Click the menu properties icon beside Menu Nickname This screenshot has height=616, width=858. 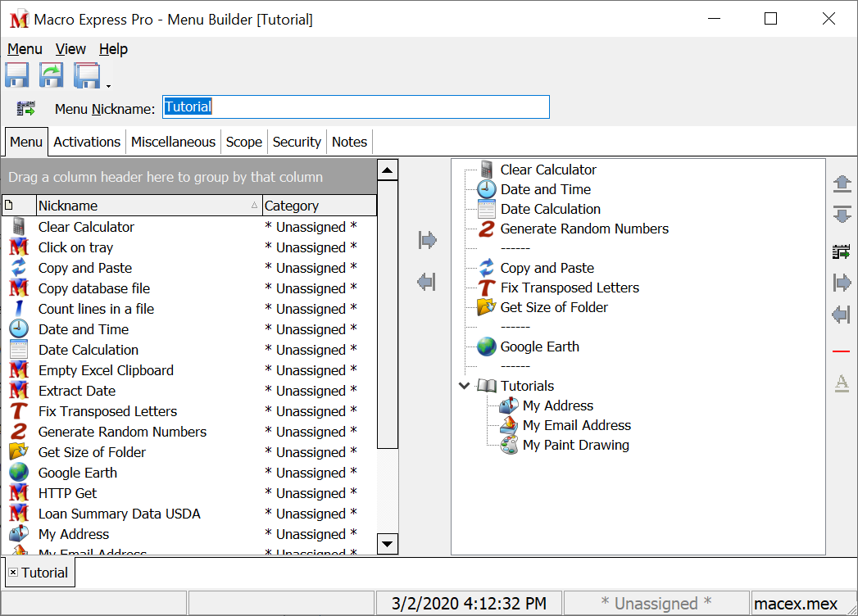(x=25, y=107)
